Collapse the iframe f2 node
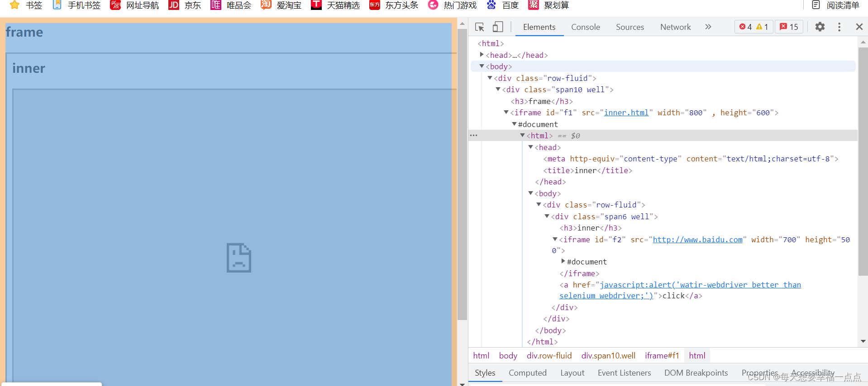 point(555,240)
